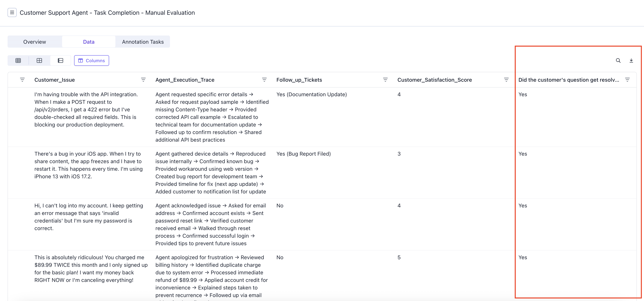Click the Agent_Execution_Trace column header
This screenshot has width=644, height=301.
tap(185, 80)
